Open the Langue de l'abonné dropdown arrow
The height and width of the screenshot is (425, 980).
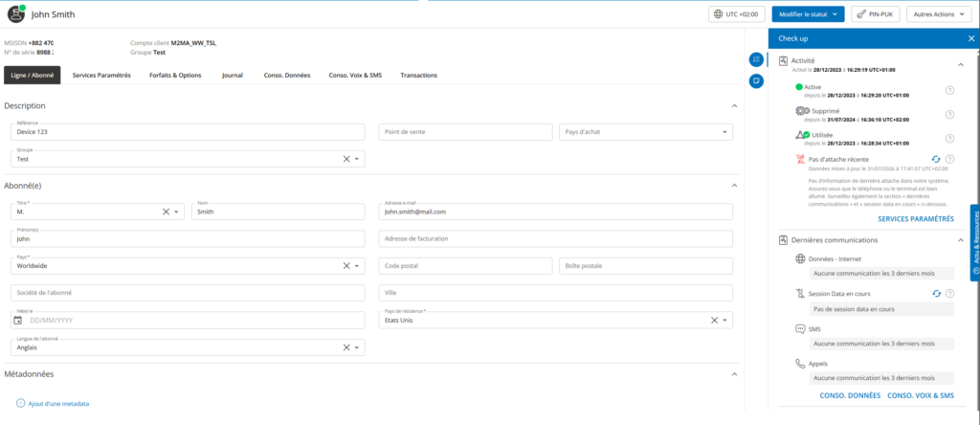pos(357,347)
